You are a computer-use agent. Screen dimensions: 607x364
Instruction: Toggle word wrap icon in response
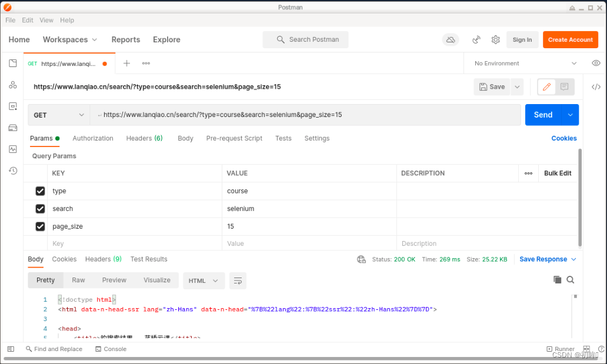[x=238, y=280]
